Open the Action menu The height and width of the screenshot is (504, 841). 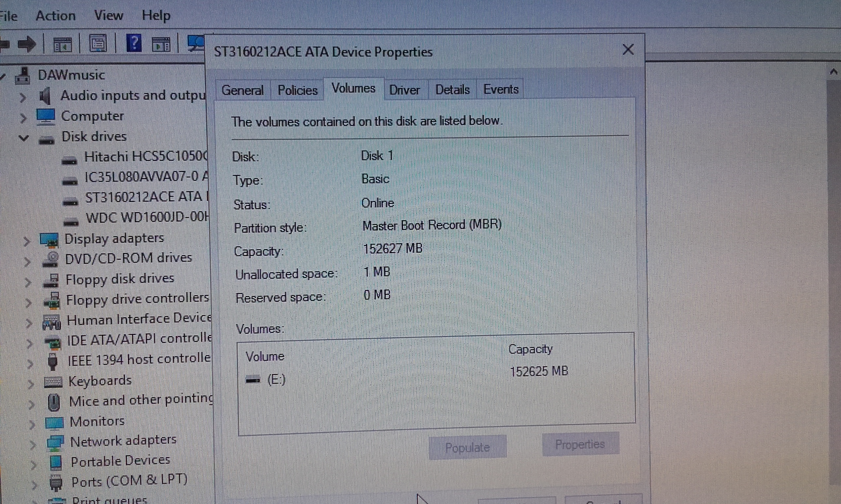(56, 16)
